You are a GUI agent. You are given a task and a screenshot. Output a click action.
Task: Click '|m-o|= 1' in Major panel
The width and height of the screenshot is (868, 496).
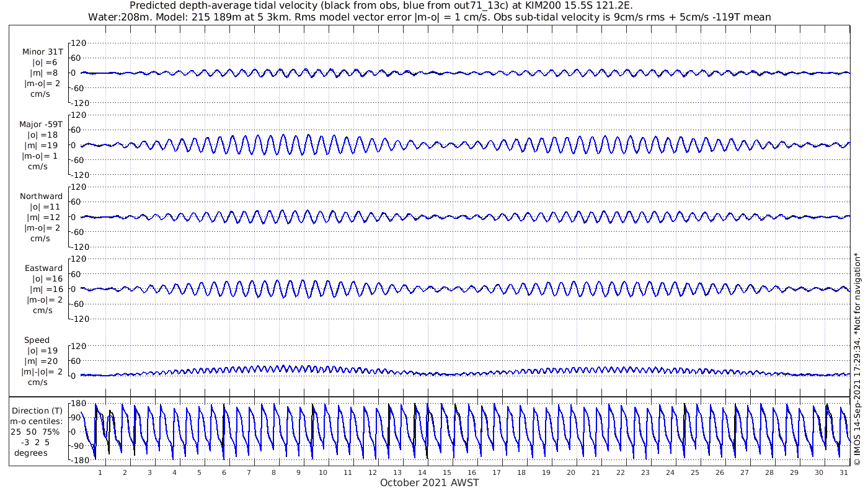[40, 156]
